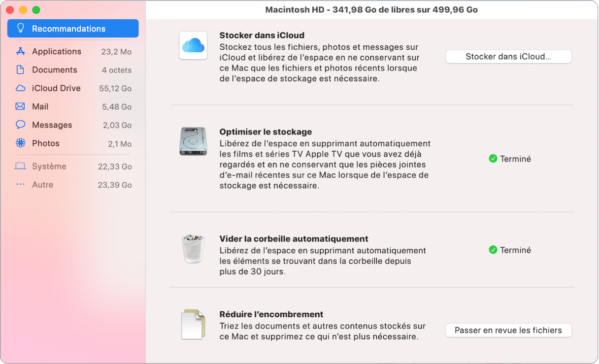This screenshot has height=364, width=599.
Task: Click the Autre ellipsis icon in sidebar
Action: (20, 185)
